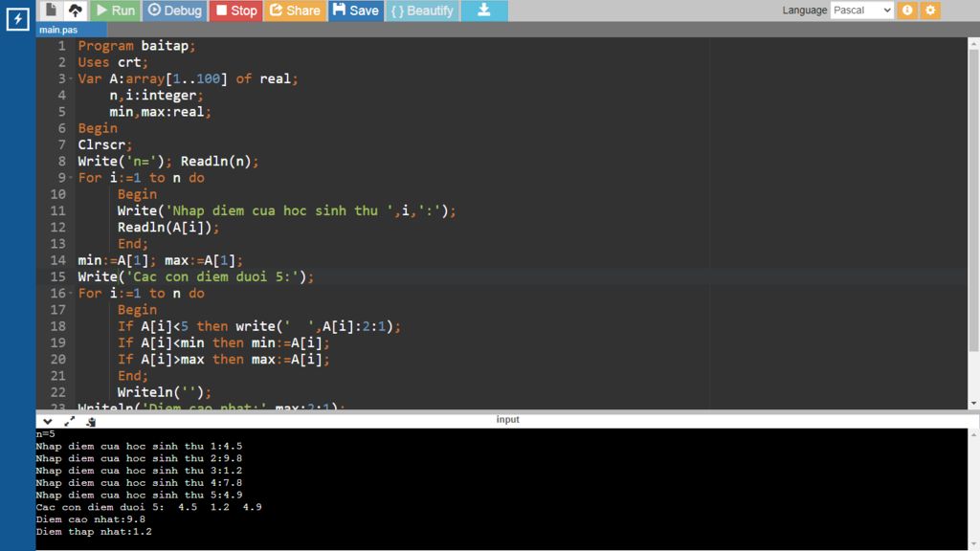This screenshot has width=980, height=551.
Task: Click the 'Clrscr;' statement
Action: pos(105,145)
